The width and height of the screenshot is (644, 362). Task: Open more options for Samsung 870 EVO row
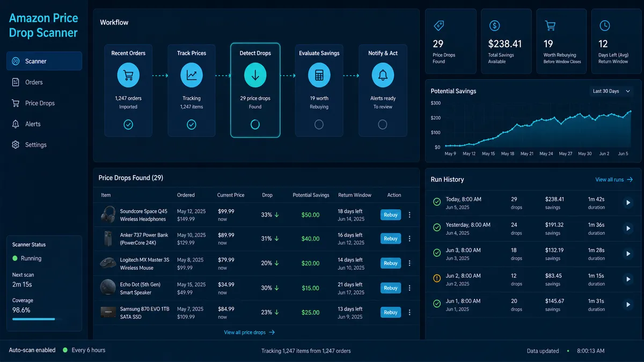pyautogui.click(x=409, y=312)
